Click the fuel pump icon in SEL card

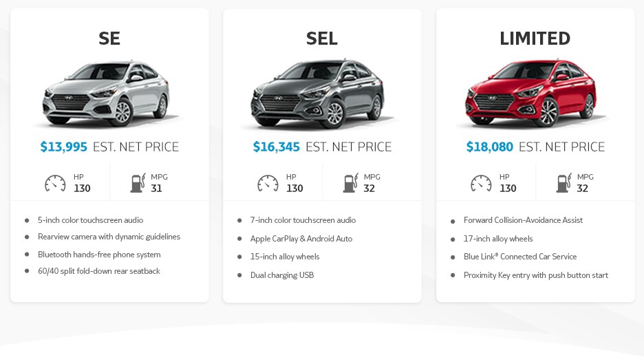point(351,183)
